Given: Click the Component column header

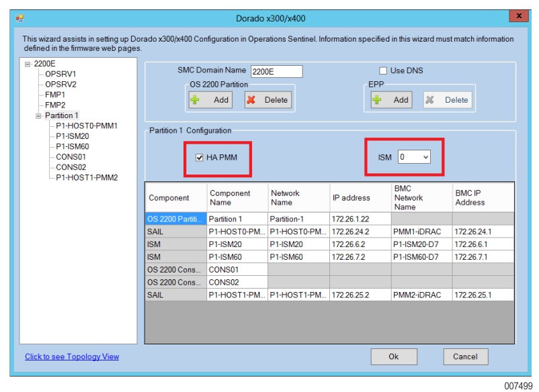Looking at the screenshot, I should point(176,198).
